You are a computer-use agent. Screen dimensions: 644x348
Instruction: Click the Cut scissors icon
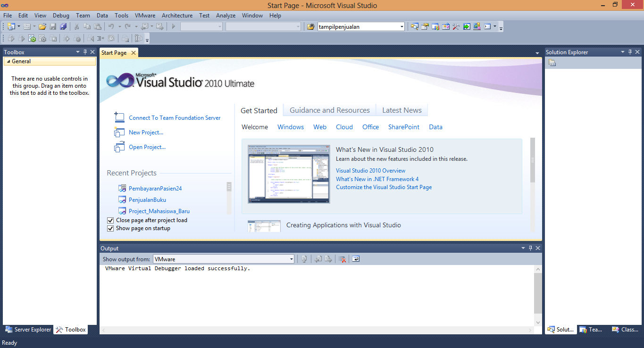76,26
